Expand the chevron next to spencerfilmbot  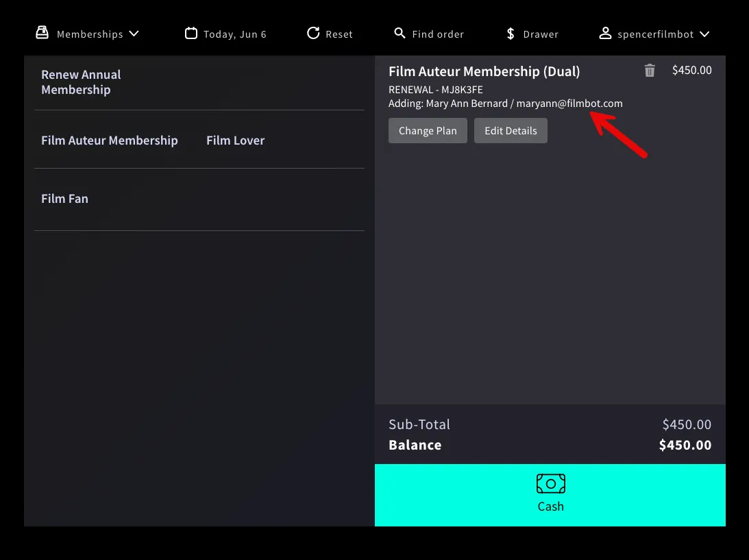point(704,34)
